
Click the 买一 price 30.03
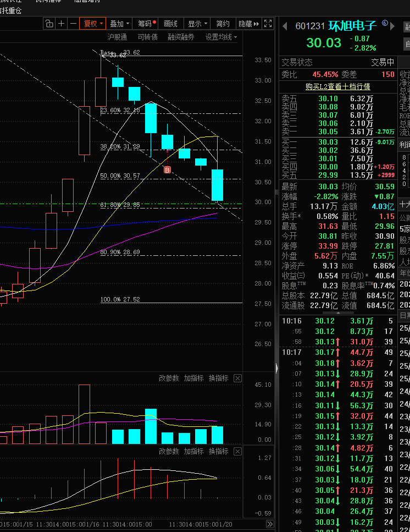[328, 142]
